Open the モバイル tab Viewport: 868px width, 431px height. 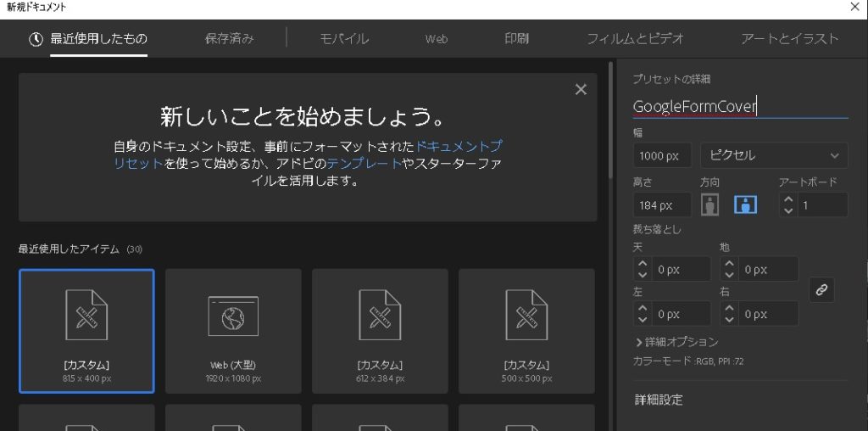point(343,38)
